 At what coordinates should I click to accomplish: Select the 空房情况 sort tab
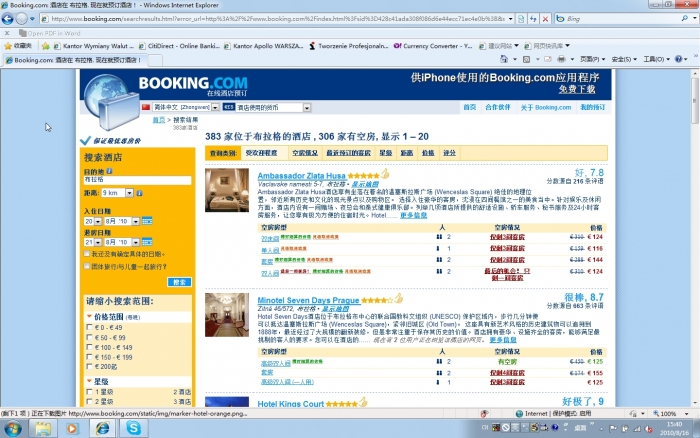(x=304, y=153)
